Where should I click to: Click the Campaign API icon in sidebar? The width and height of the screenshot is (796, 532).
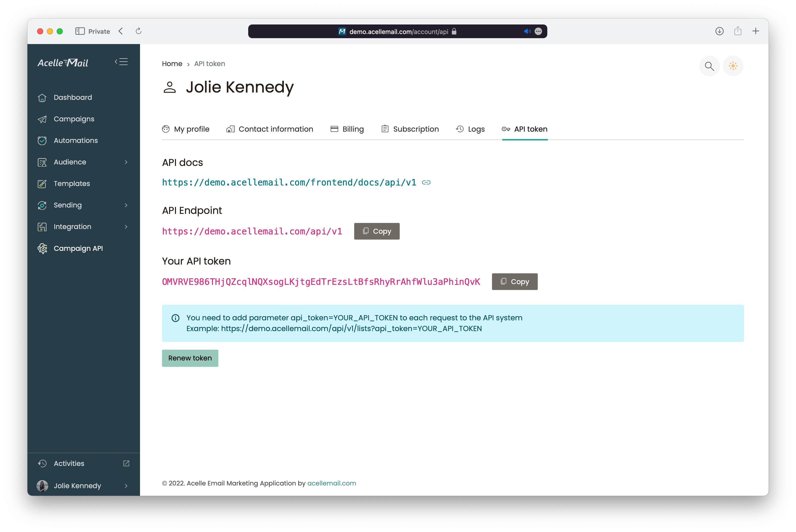(43, 248)
